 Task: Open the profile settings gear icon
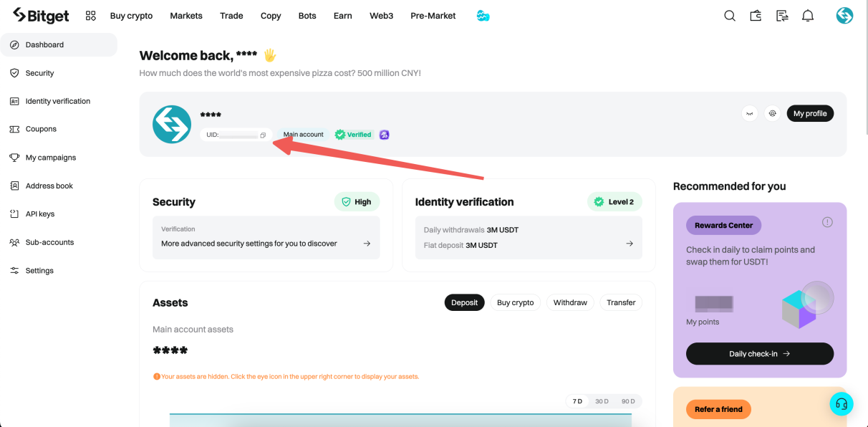(772, 113)
